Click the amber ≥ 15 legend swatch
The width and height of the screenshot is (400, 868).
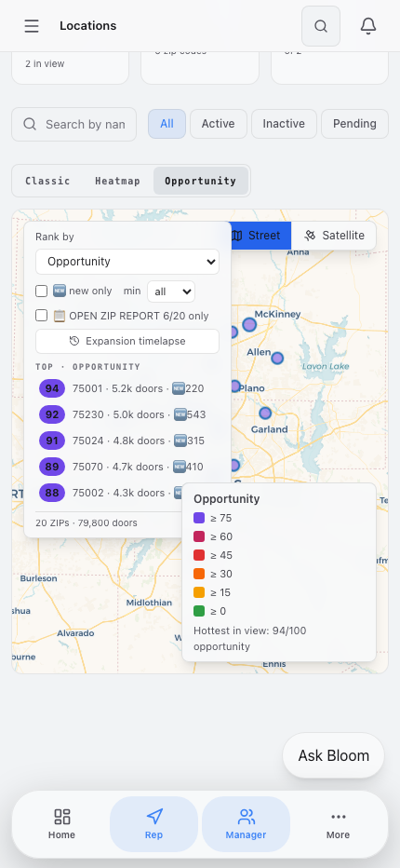[x=199, y=592]
